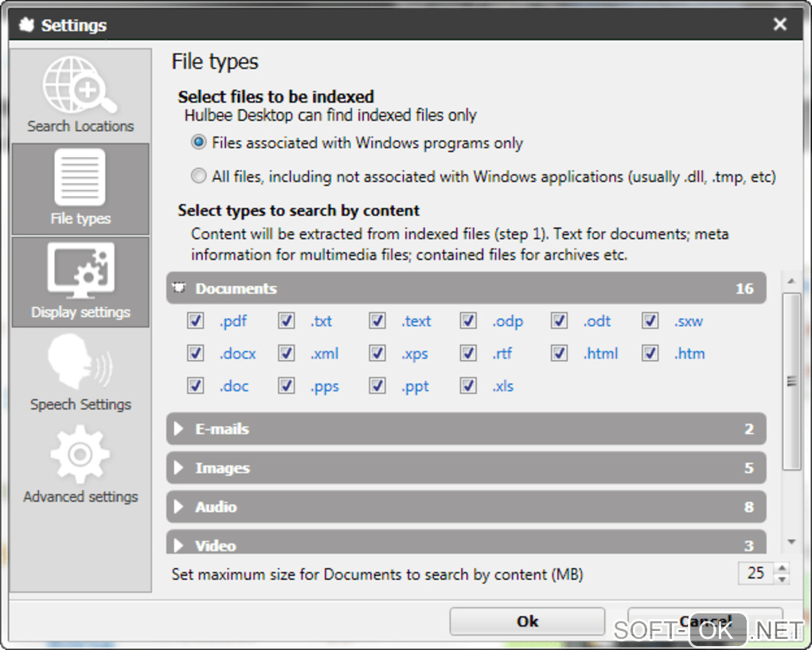This screenshot has height=650, width=812.
Task: Click the .xls extension link
Action: point(503,386)
